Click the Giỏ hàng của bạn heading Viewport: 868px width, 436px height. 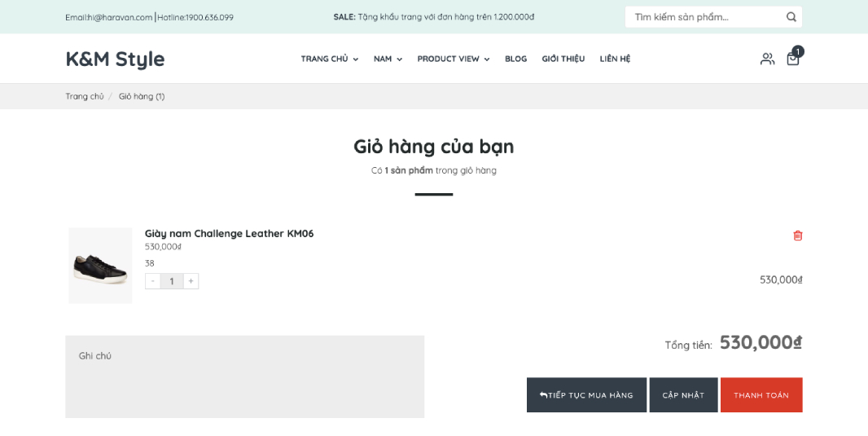tap(434, 146)
